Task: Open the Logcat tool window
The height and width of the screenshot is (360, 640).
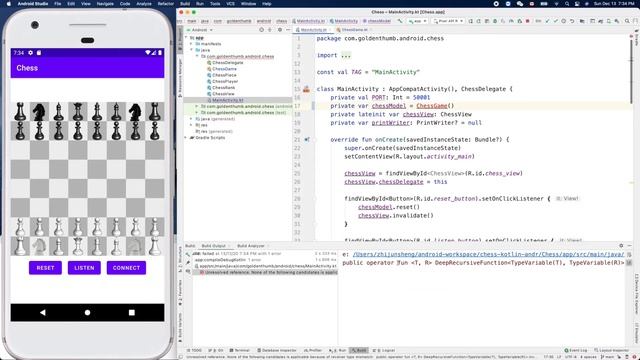Action: (384, 350)
